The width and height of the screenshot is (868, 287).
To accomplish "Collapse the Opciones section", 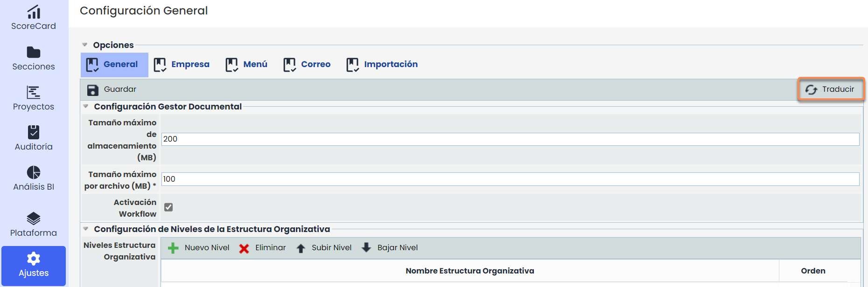I will [85, 45].
